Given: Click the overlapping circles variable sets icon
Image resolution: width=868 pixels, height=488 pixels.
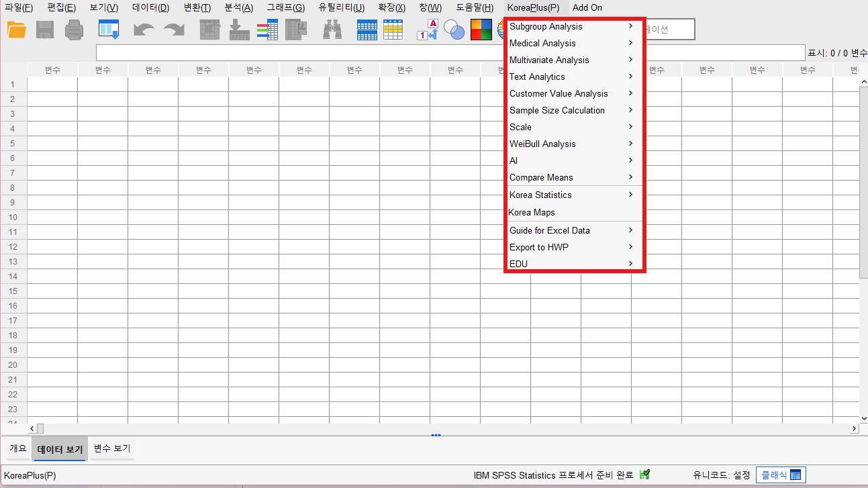Looking at the screenshot, I should coord(454,30).
